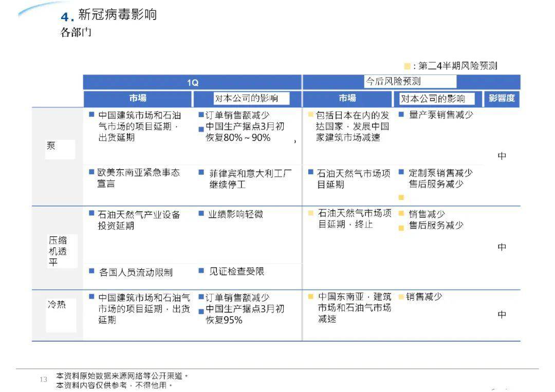The image size is (555, 392).
Task: Select the 今后风险预测 header text box
Action: (x=410, y=81)
